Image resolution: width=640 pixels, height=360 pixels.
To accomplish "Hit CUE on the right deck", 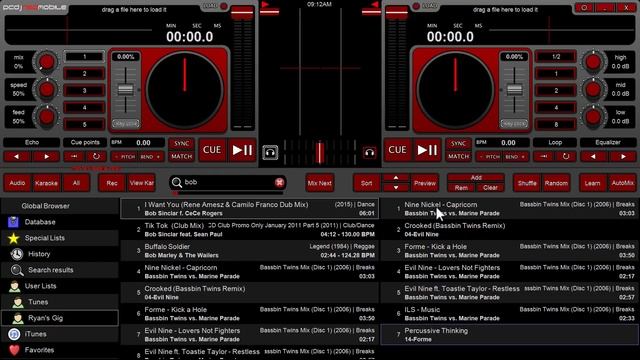I will click(x=397, y=150).
